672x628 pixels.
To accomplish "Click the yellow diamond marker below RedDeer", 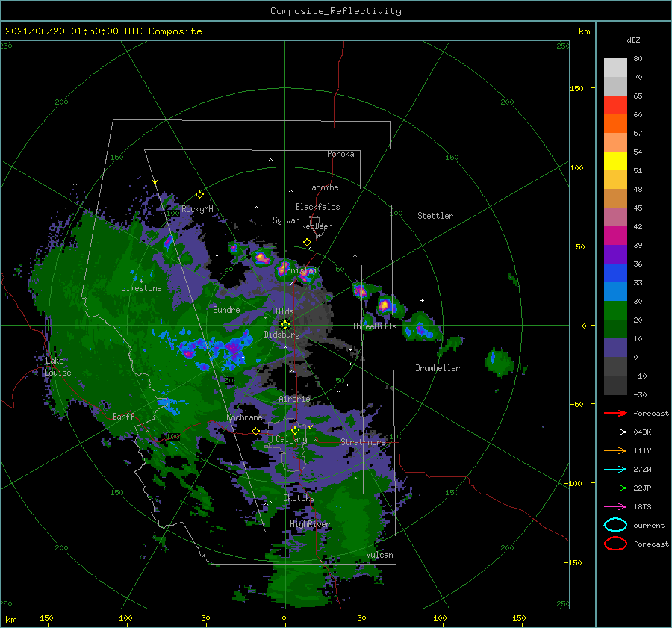I will click(x=308, y=243).
